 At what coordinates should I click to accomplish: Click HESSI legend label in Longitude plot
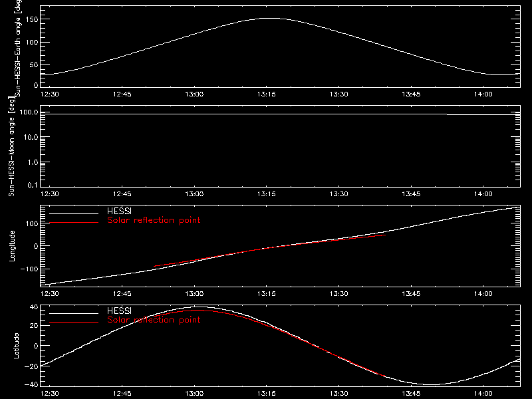(119, 211)
